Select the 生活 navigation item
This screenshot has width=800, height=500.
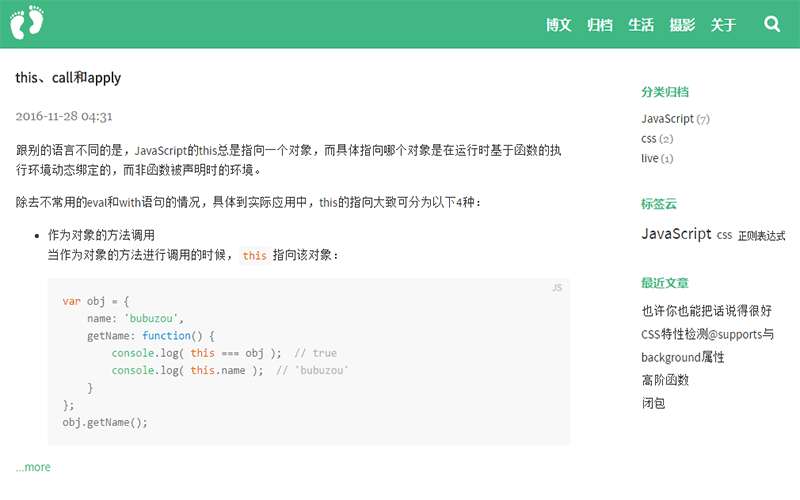pos(641,25)
